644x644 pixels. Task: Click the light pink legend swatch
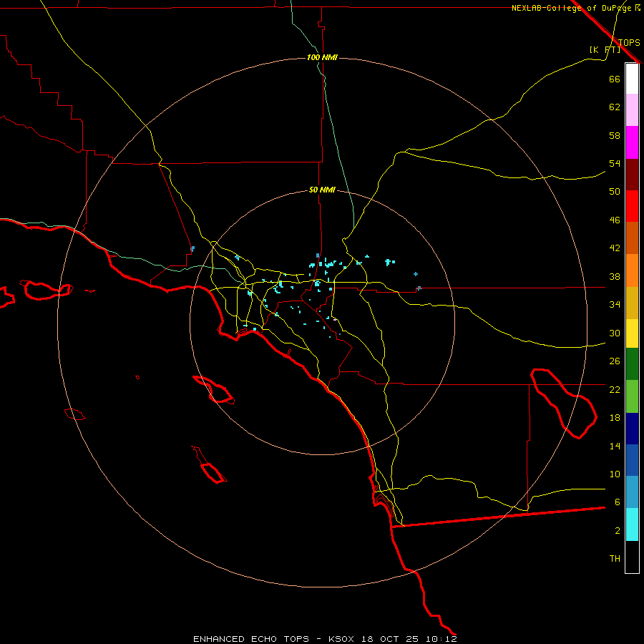[x=632, y=109]
